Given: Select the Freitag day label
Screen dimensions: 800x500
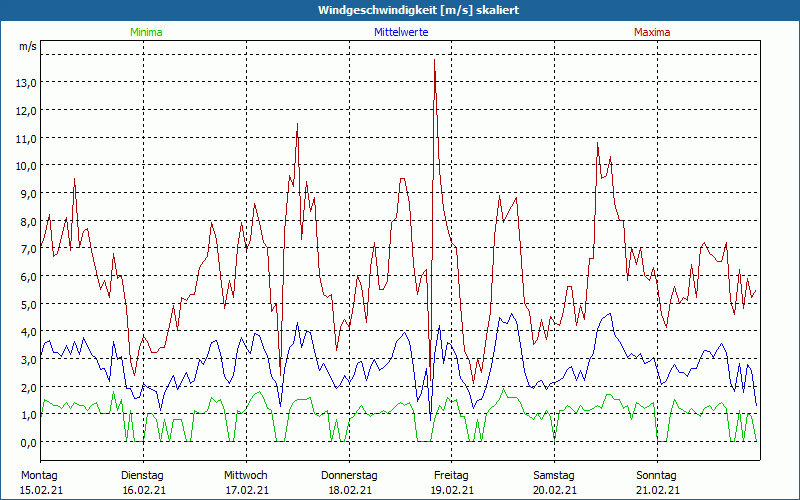Looking at the screenshot, I should [x=451, y=475].
